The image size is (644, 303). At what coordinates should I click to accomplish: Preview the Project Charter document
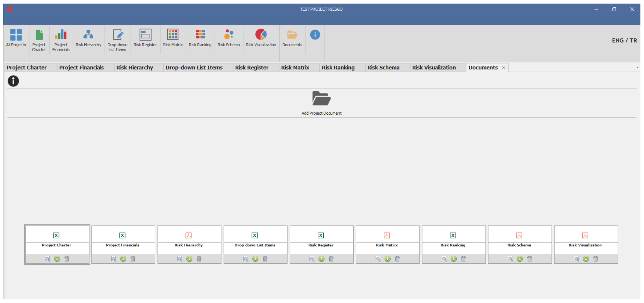point(47,259)
